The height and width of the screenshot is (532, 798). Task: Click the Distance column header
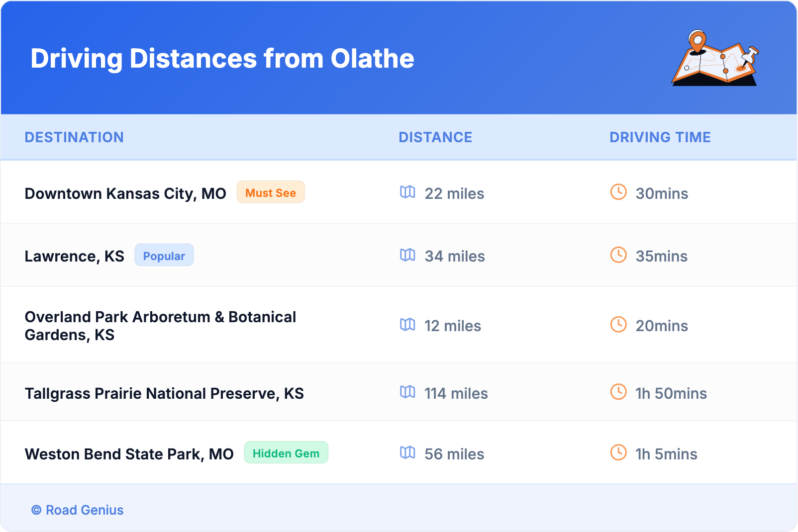(435, 137)
